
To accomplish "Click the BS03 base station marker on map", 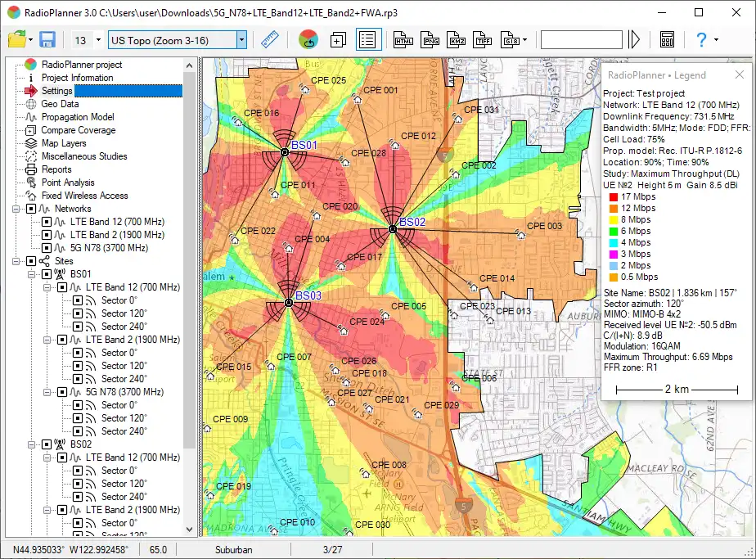I will (x=288, y=303).
